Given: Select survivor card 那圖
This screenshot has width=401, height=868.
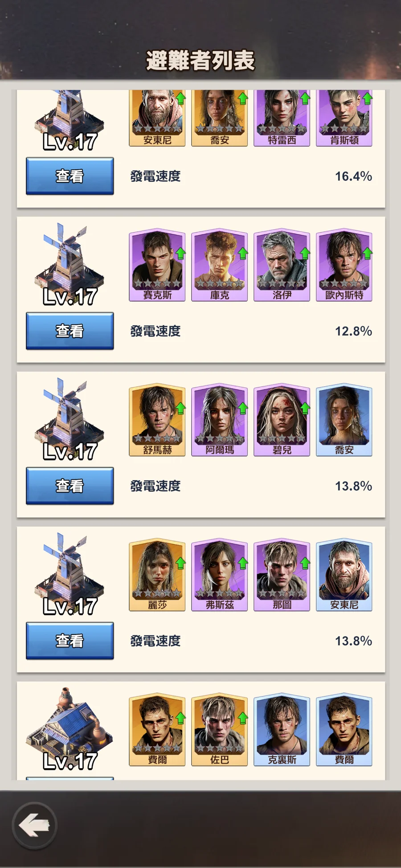Looking at the screenshot, I should click(282, 575).
